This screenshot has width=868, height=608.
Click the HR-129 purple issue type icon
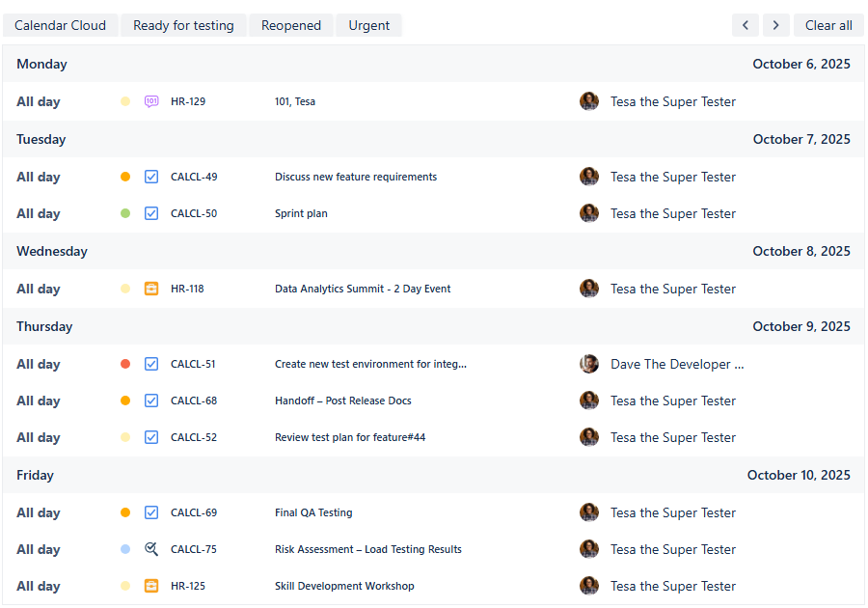151,101
